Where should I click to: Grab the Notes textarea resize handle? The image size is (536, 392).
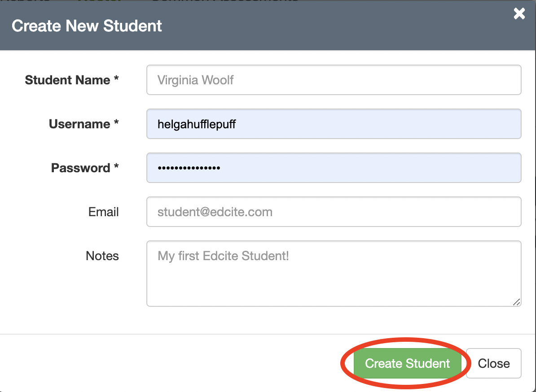tap(517, 302)
